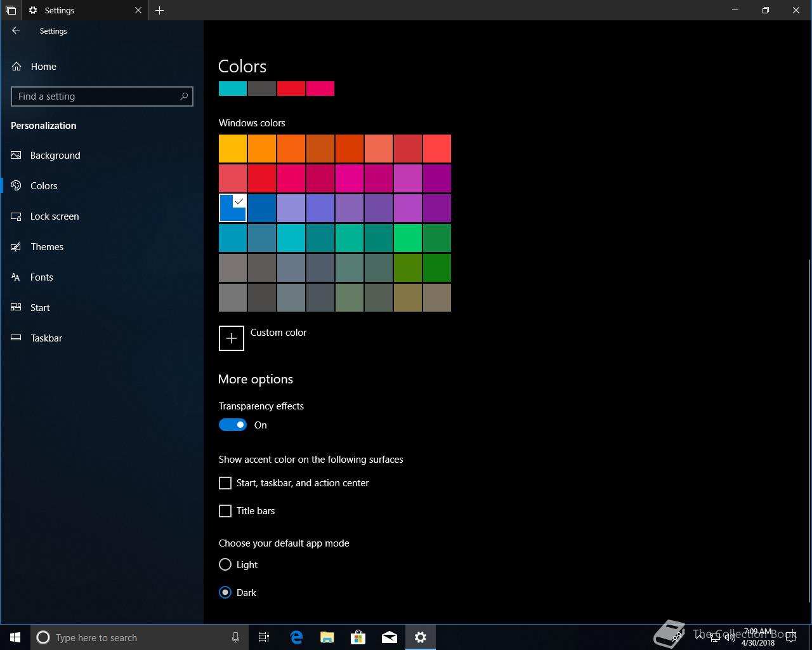812x650 pixels.
Task: Pick the bright green Windows color swatch
Action: click(407, 238)
